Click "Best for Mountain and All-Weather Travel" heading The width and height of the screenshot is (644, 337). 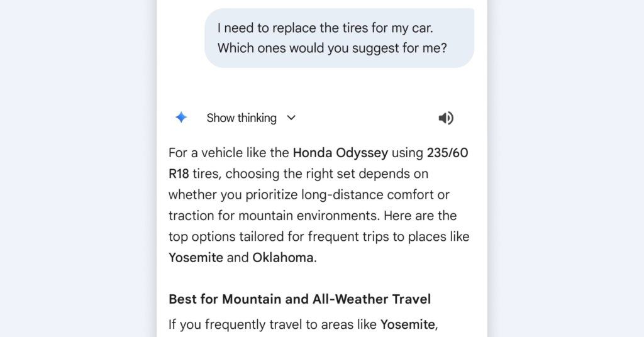299,299
